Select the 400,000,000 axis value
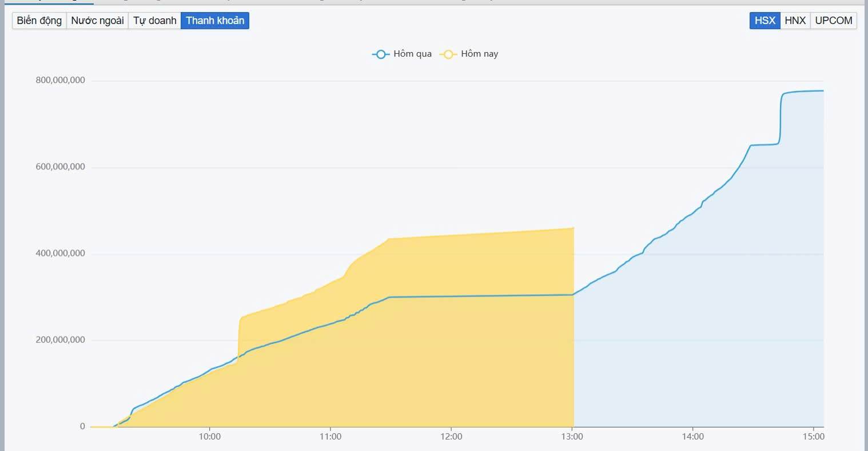The height and width of the screenshot is (451, 868). point(60,253)
